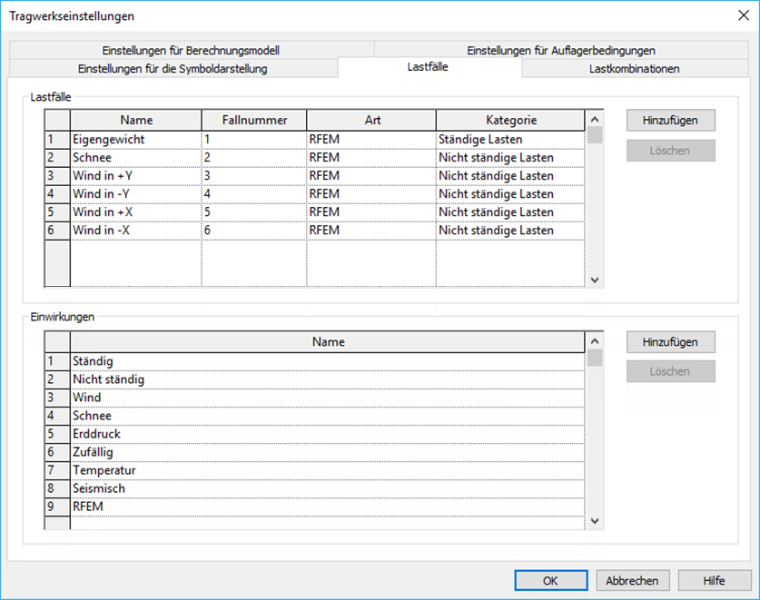Confirm the dialog with OK
The width and height of the screenshot is (760, 600).
pos(551,581)
